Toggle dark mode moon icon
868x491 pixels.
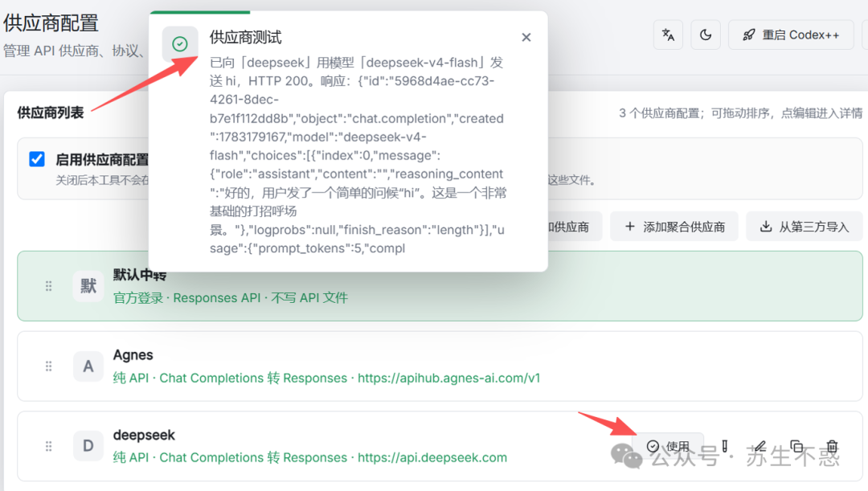click(x=706, y=35)
